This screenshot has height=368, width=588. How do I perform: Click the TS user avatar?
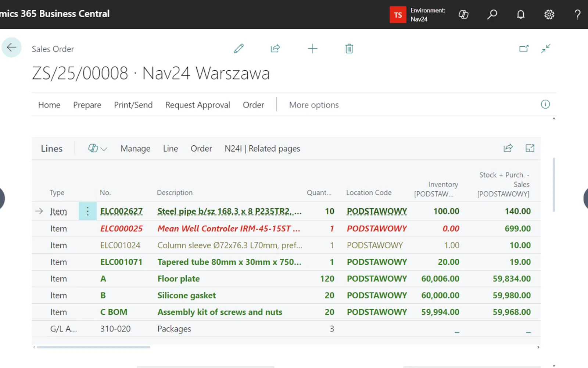[398, 15]
